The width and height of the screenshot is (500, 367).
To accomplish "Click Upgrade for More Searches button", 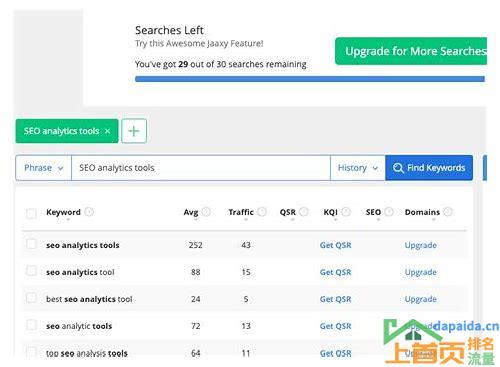I will tap(411, 51).
